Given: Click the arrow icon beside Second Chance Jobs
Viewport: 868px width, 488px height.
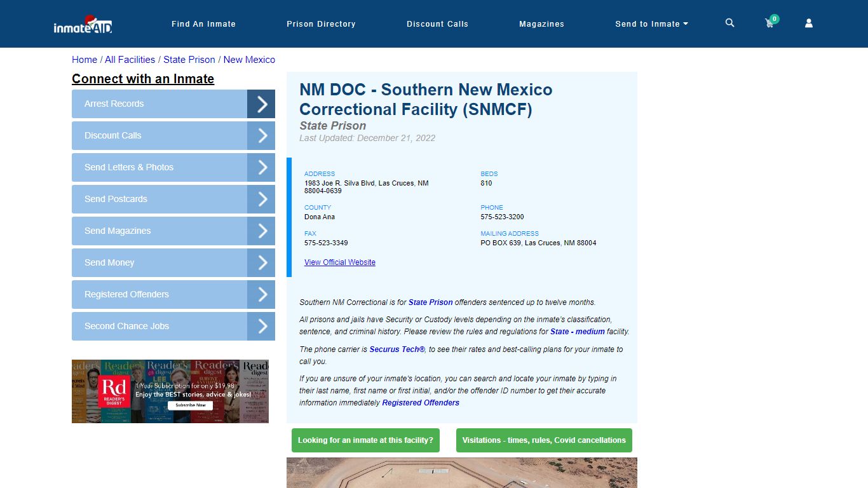Looking at the screenshot, I should pos(261,326).
